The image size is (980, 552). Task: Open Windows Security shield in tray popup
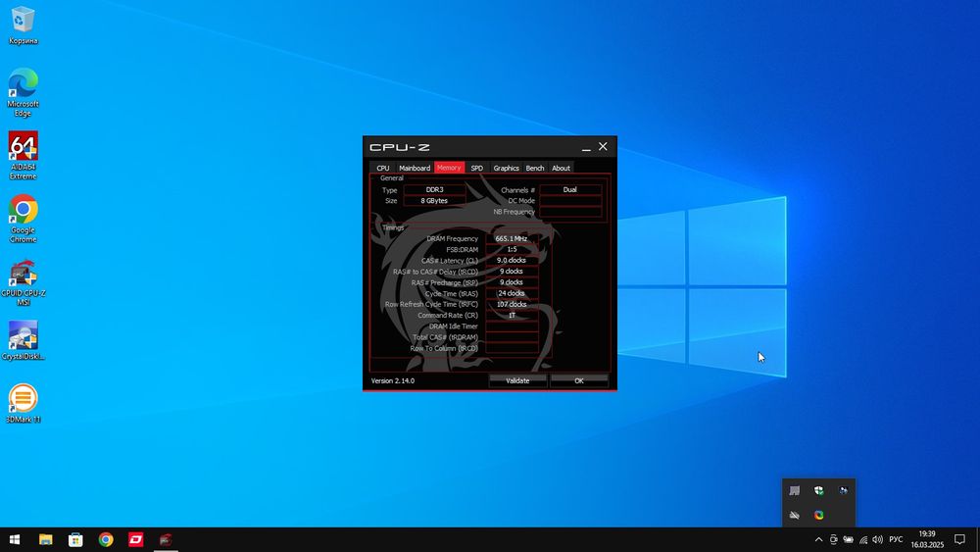click(x=818, y=491)
